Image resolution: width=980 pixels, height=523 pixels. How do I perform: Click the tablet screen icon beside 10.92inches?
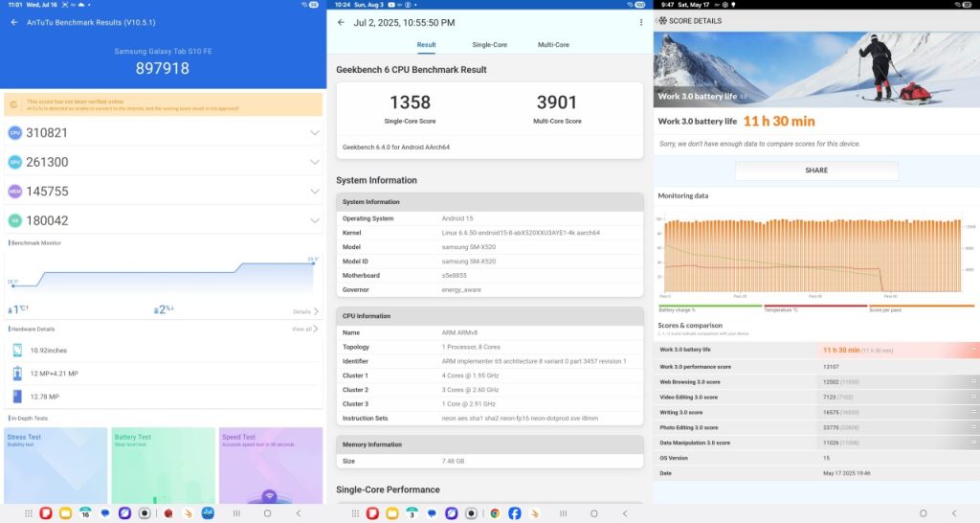click(17, 351)
